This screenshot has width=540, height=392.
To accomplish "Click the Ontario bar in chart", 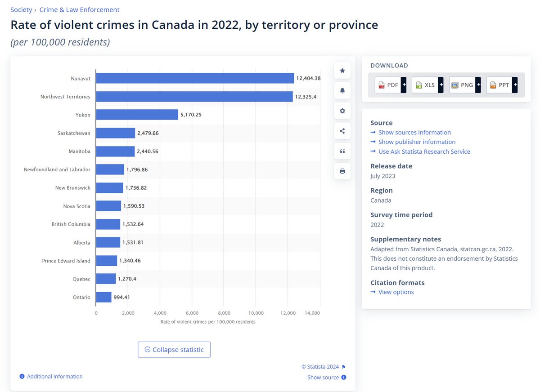I will pos(103,297).
